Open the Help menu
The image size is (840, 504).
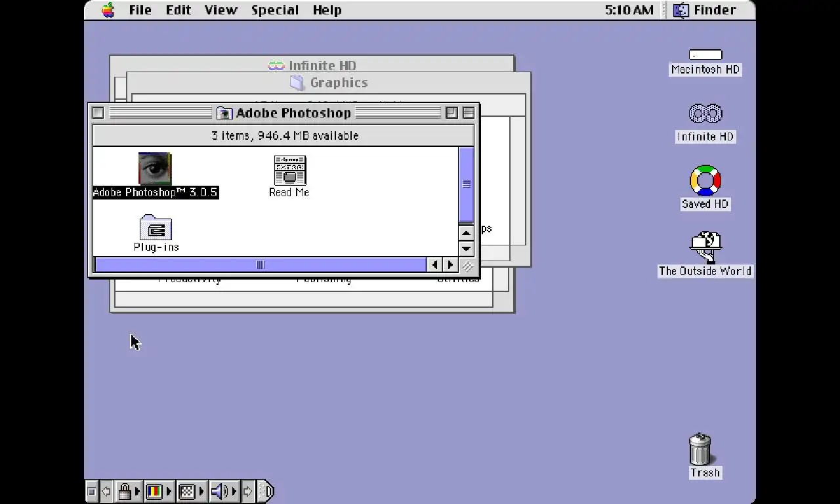point(327,10)
